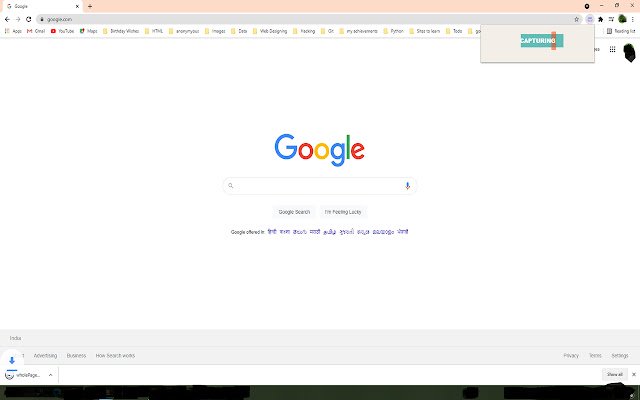Reload the page with the refresh icon
The image size is (640, 400).
pos(29,19)
